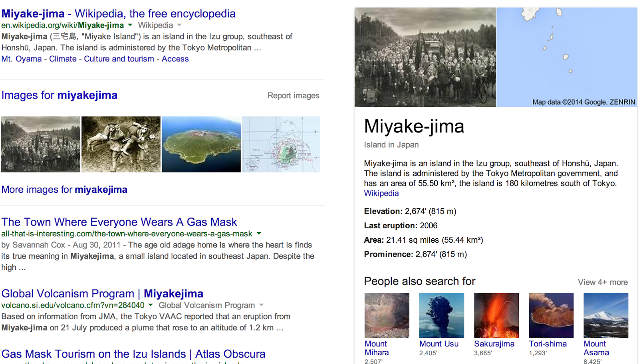Select the Mount Usu thumbnail
Screen dimensions: 639x364
point(442,315)
